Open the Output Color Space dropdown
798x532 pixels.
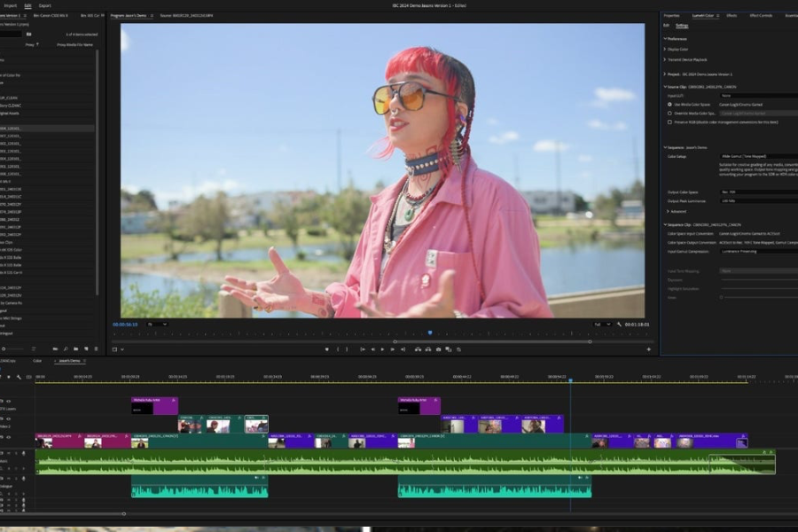pos(758,192)
